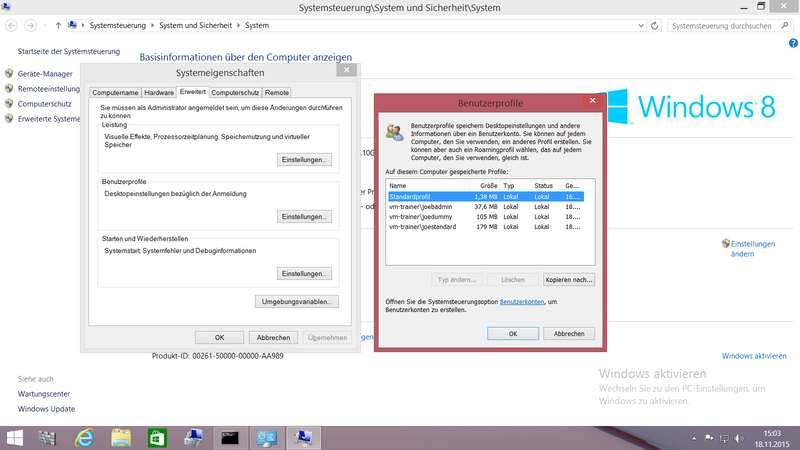Close the Benutzerprofile dialog with red X
Viewport: 800px width, 450px height.
point(592,101)
